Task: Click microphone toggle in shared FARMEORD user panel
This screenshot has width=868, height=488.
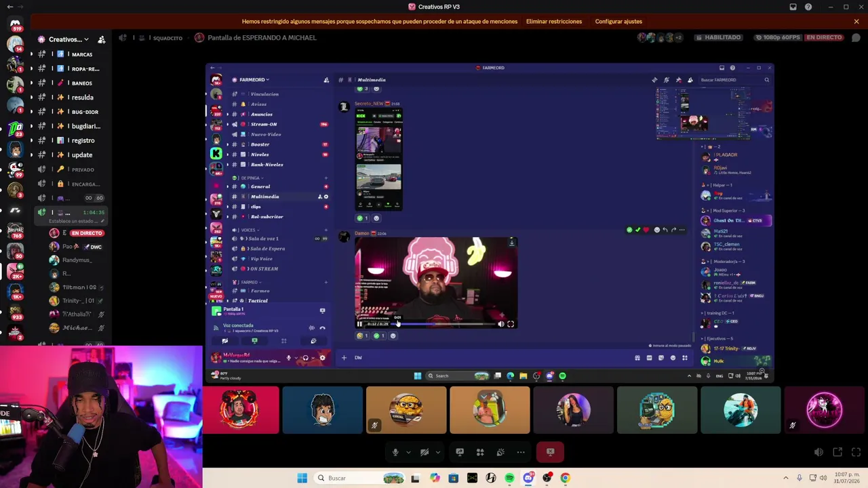Action: point(288,358)
